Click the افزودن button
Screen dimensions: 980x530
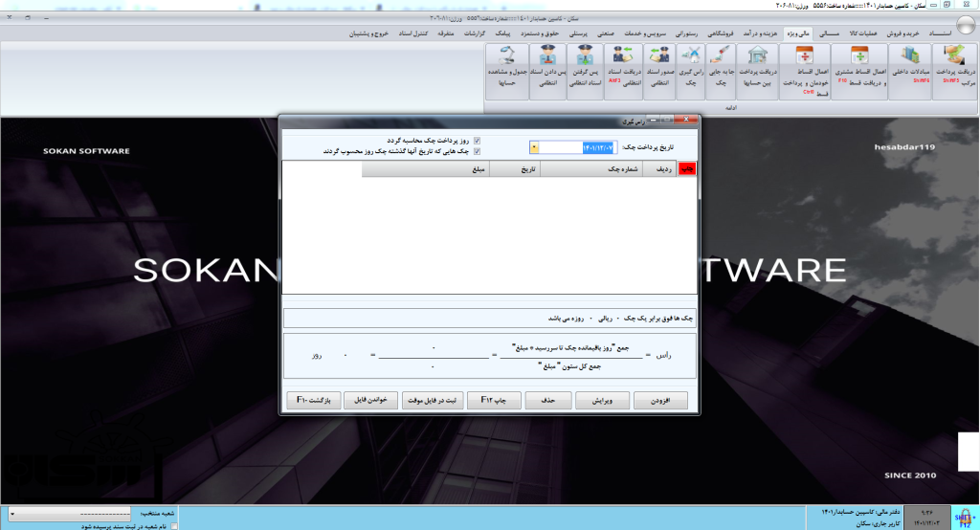pos(660,401)
